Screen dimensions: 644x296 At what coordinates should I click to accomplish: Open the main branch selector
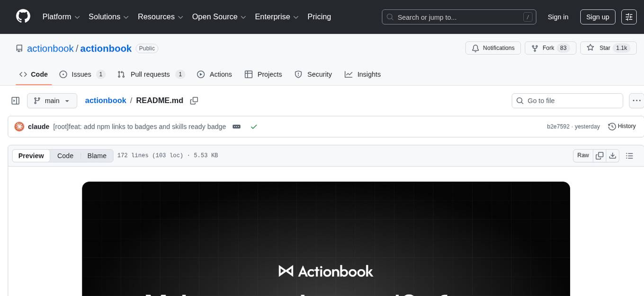(x=52, y=100)
